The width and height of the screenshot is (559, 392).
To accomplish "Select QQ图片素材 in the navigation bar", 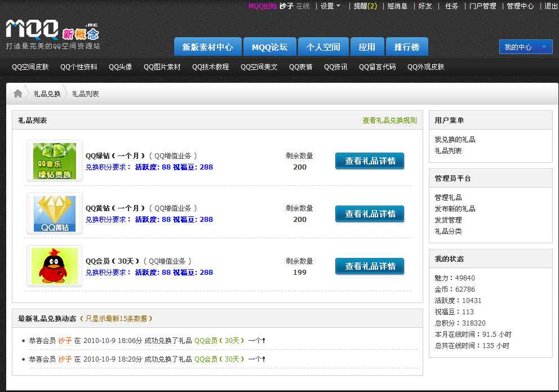I will 162,67.
